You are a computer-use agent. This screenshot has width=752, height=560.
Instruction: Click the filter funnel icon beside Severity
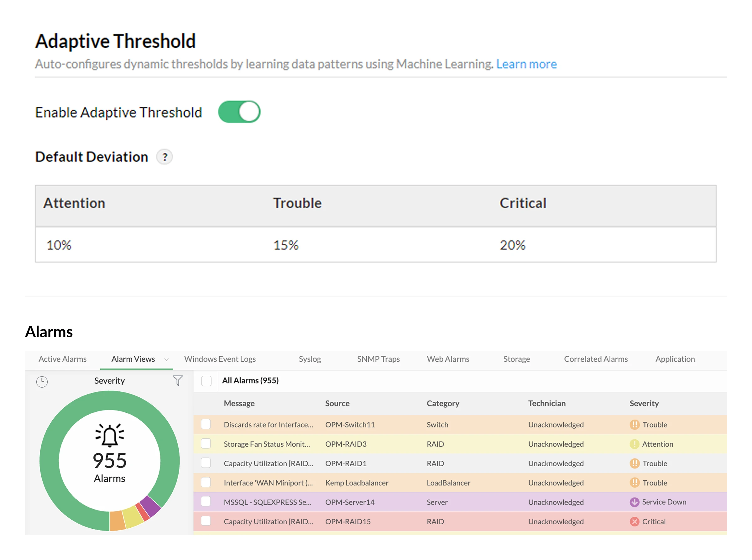178,380
